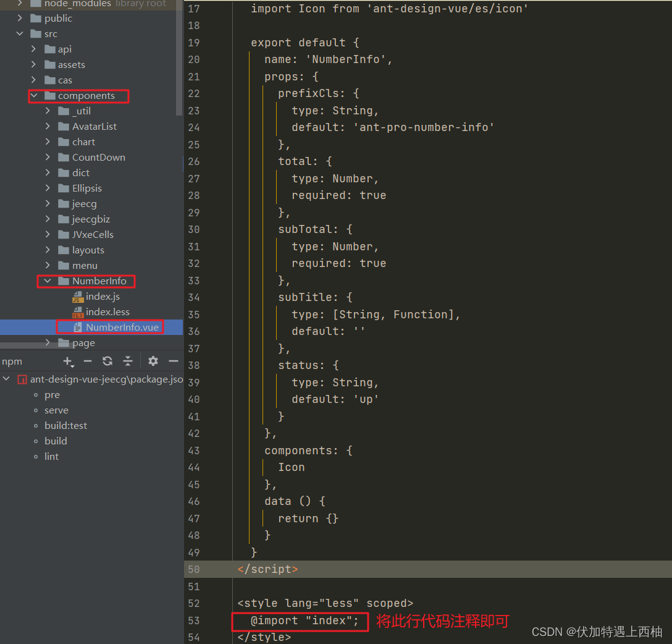Select the components folder icon

50,95
